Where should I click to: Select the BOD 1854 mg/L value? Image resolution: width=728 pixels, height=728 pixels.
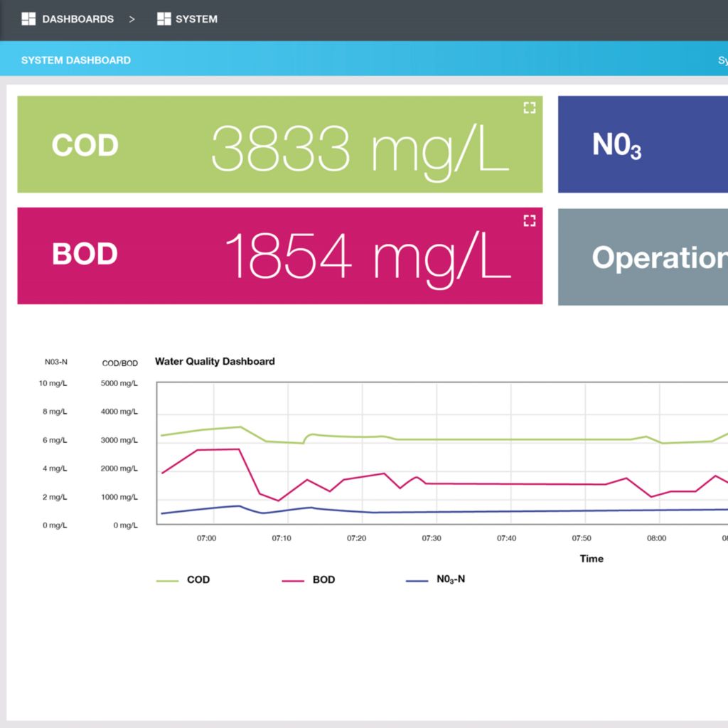(367, 257)
